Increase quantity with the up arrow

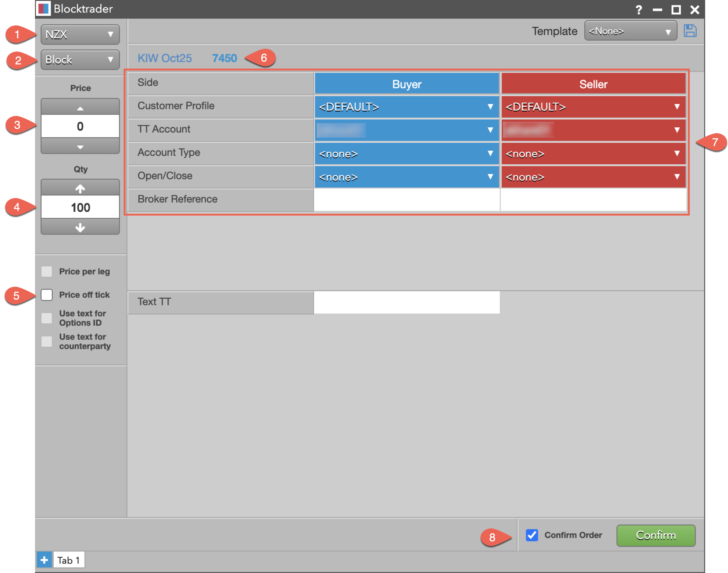(x=80, y=189)
